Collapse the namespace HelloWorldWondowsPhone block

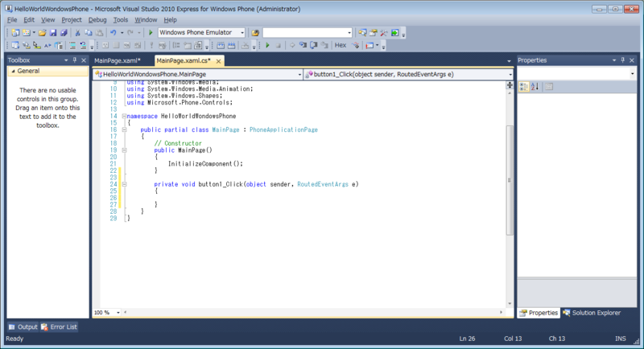point(124,116)
